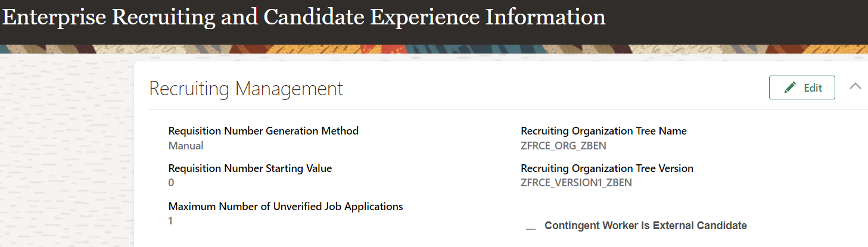Screen dimensions: 868x247
Task: Toggle Contingent Worker Is External Candidate checkbox
Action: 531,227
